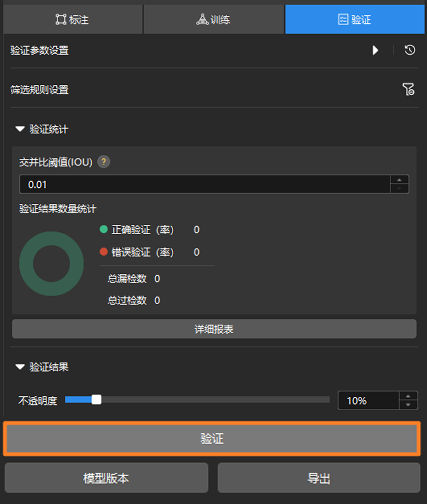
Task: Switch to the 标注 tab
Action: pyautogui.click(x=73, y=19)
